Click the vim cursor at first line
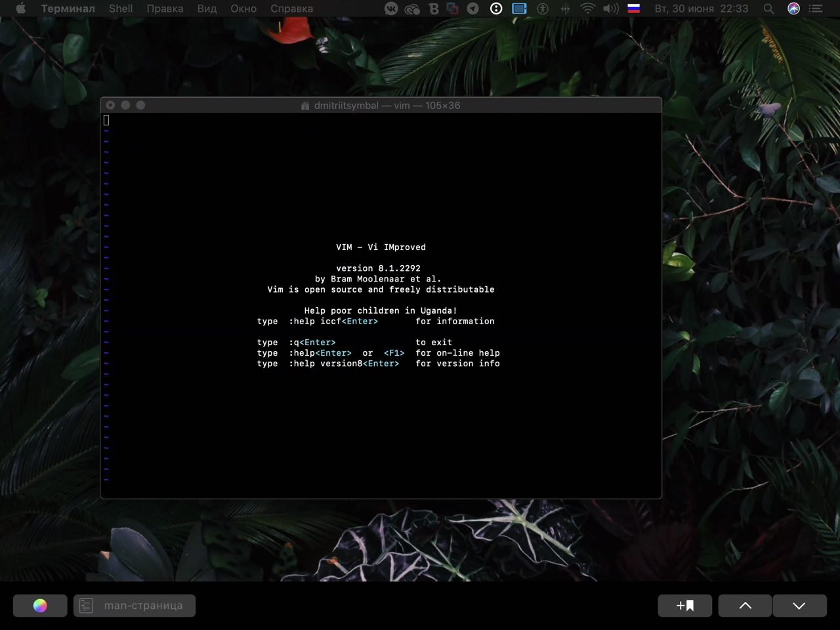840x630 pixels. 106,120
